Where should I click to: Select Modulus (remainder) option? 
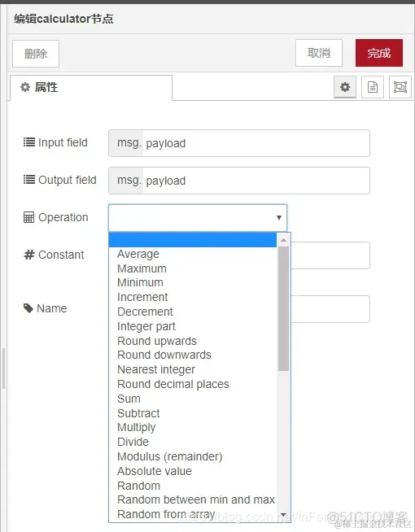[x=170, y=456]
